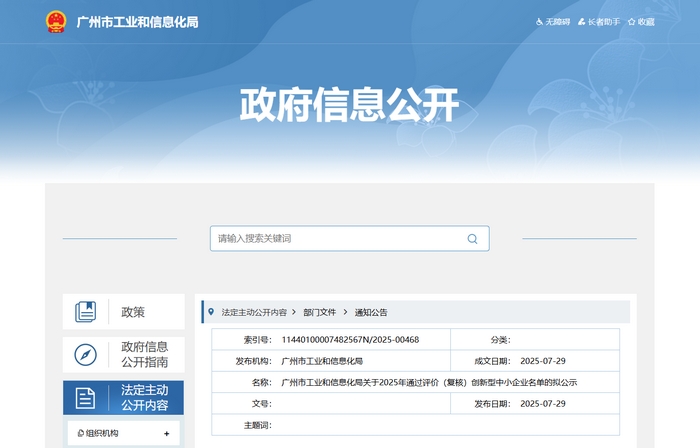Click the national emblem logo icon
This screenshot has height=448, width=700.
click(56, 22)
